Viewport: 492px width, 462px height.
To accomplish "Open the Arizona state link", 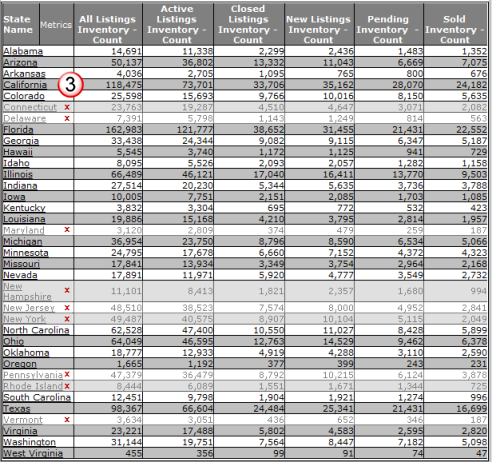I will [20, 63].
